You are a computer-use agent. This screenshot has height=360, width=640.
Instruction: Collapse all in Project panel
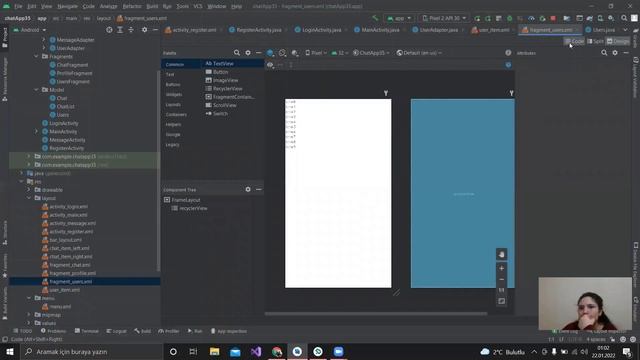coord(131,30)
